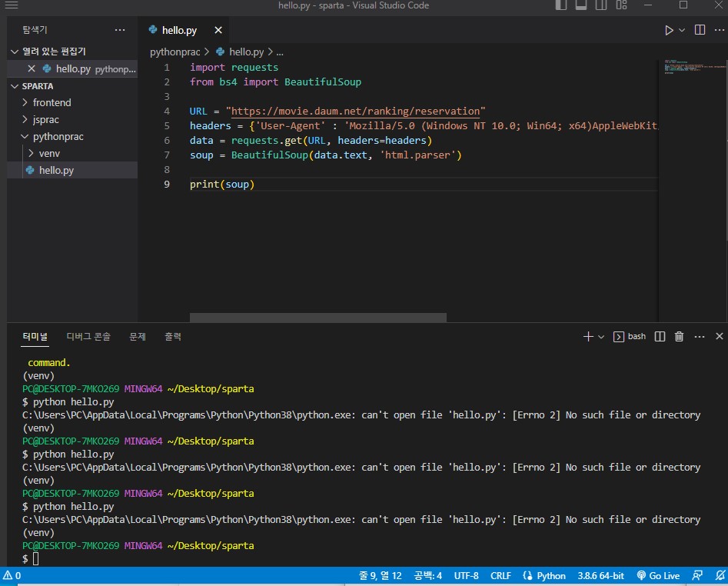This screenshot has width=728, height=586.
Task: Switch to the 디버그 콘솔 panel tab
Action: 88,337
